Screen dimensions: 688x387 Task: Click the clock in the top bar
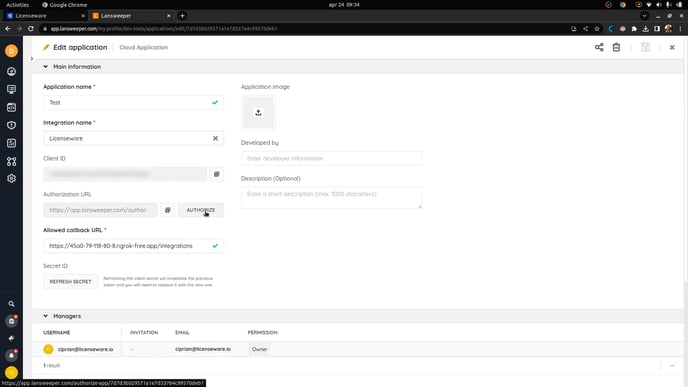click(x=344, y=5)
